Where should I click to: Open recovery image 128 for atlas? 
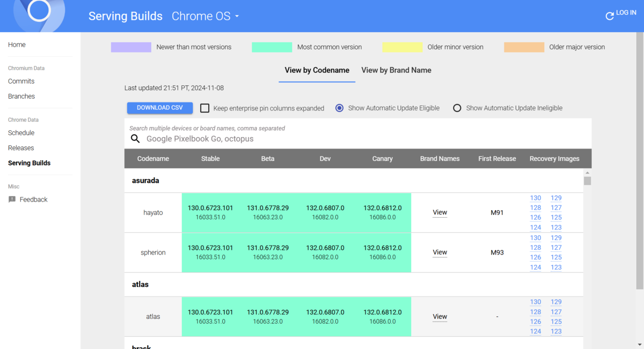click(536, 312)
